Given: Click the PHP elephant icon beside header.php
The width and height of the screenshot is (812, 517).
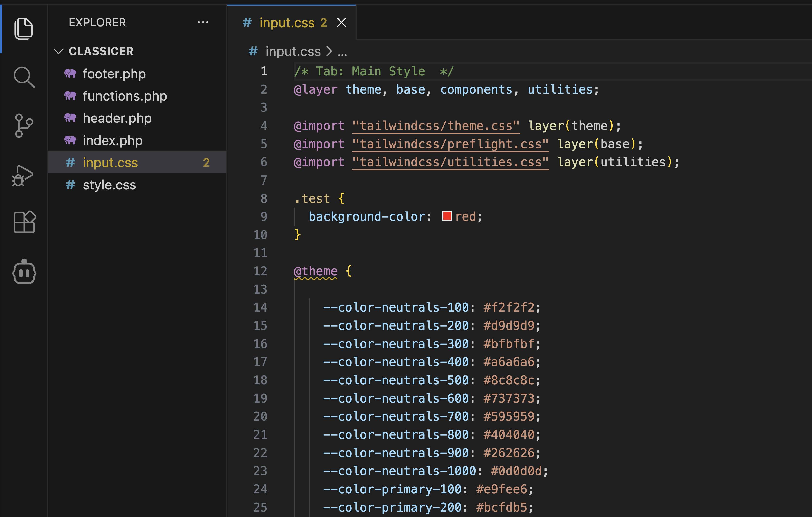Looking at the screenshot, I should (x=70, y=118).
